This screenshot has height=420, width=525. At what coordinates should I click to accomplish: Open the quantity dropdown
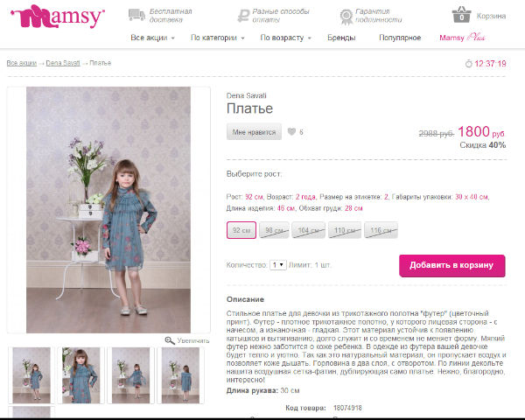click(x=278, y=265)
